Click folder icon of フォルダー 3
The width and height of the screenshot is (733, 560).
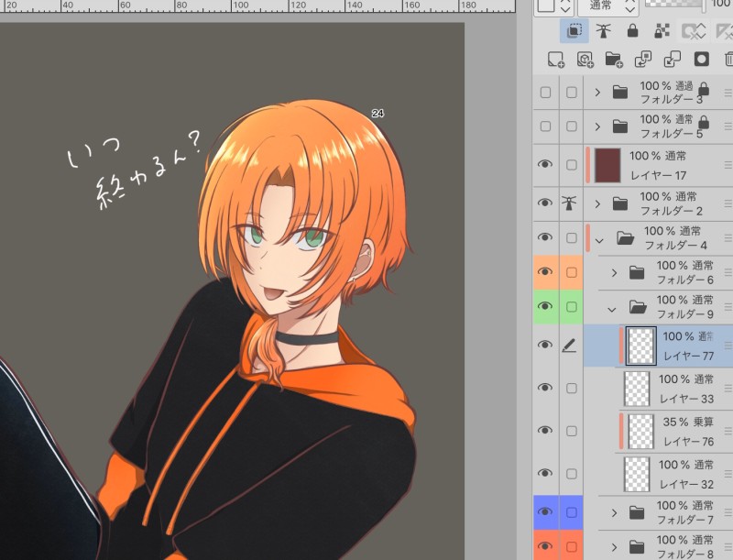620,92
